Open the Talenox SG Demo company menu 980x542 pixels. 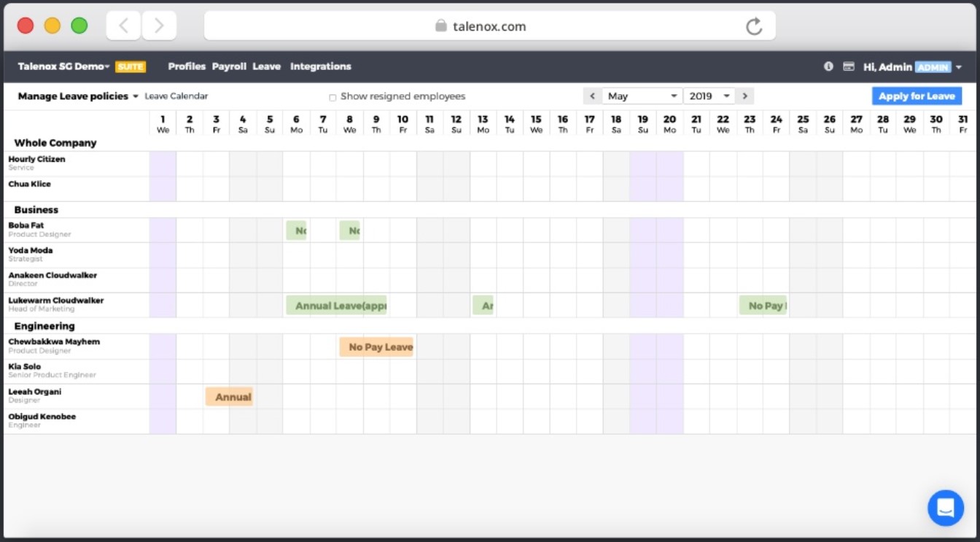pyautogui.click(x=63, y=66)
